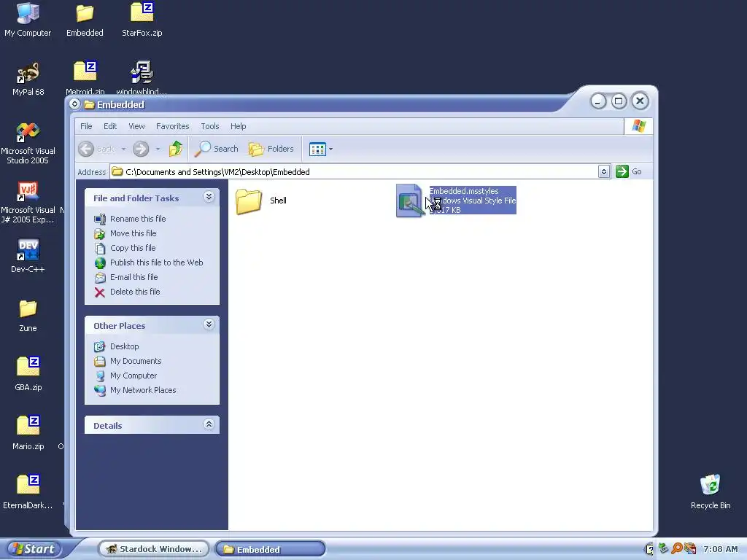The height and width of the screenshot is (560, 747).
Task: Click the Forward navigation button
Action: click(x=141, y=149)
